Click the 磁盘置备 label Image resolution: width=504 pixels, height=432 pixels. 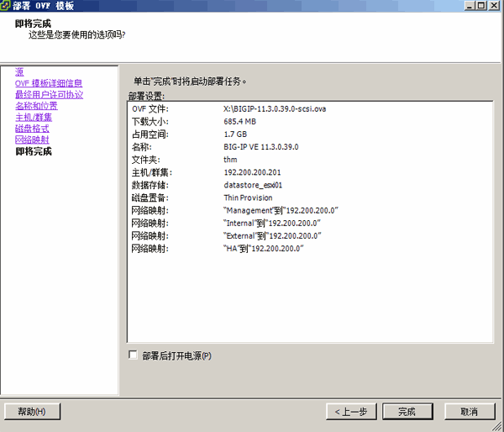(150, 198)
